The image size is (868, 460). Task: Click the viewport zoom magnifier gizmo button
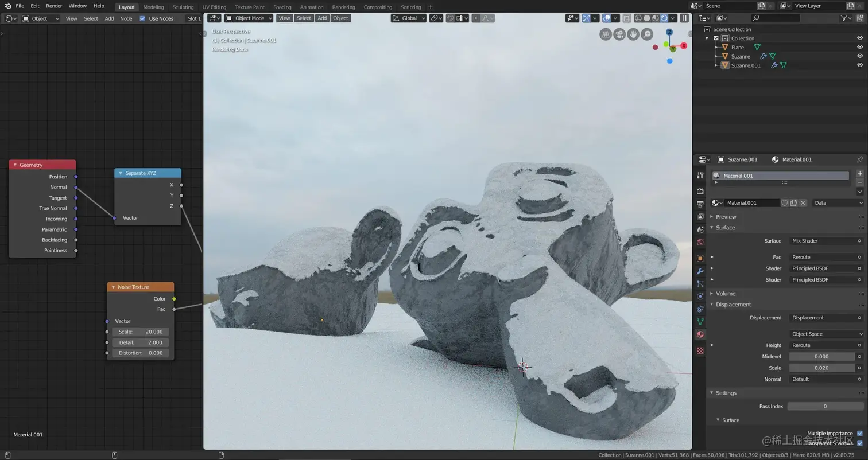(x=647, y=34)
